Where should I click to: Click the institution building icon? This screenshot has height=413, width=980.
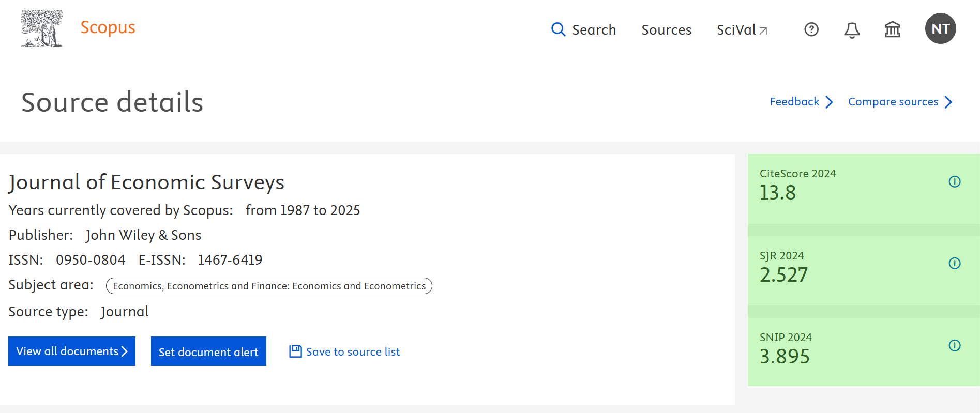pyautogui.click(x=892, y=29)
